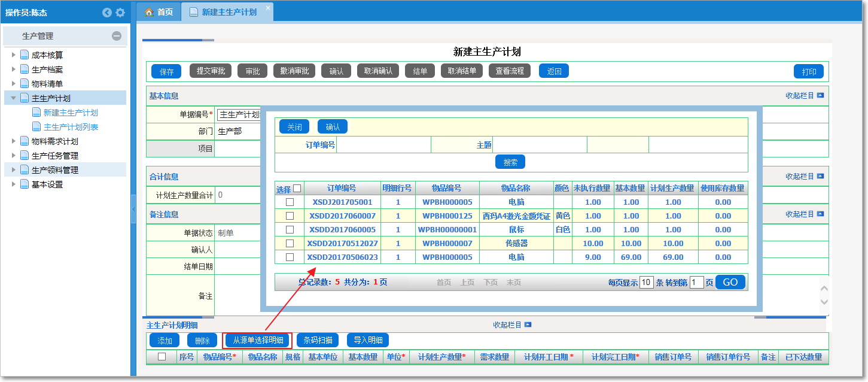Collapse 生产管理 panel with its minus icon
This screenshot has height=382, width=868.
118,36
